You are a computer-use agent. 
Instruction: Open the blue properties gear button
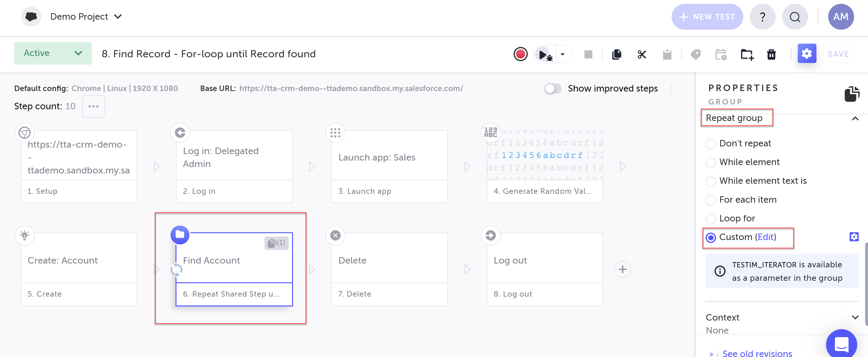(x=806, y=54)
